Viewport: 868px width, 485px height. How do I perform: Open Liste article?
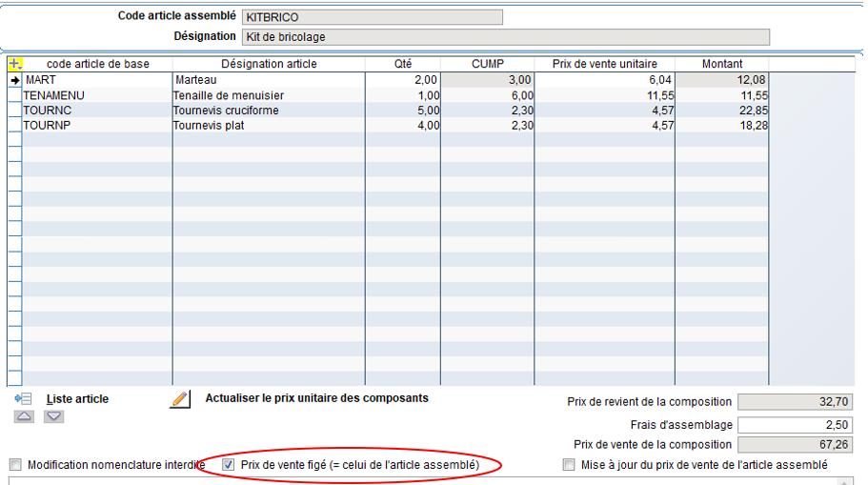[77, 399]
